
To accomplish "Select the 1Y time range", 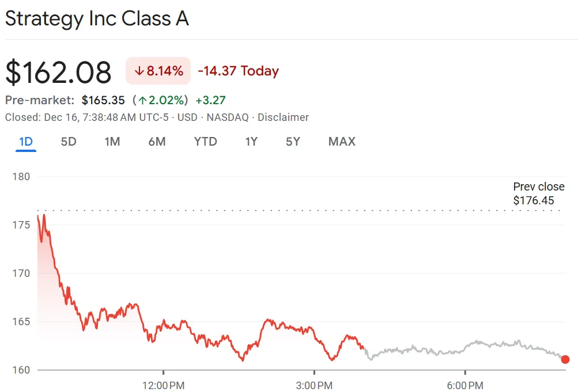I will click(251, 142).
